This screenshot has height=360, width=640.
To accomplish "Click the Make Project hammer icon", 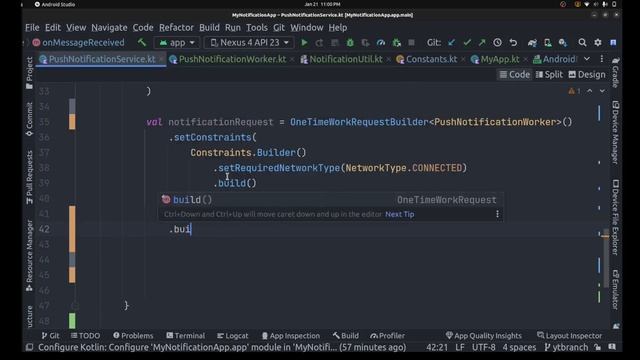I will coord(142,42).
